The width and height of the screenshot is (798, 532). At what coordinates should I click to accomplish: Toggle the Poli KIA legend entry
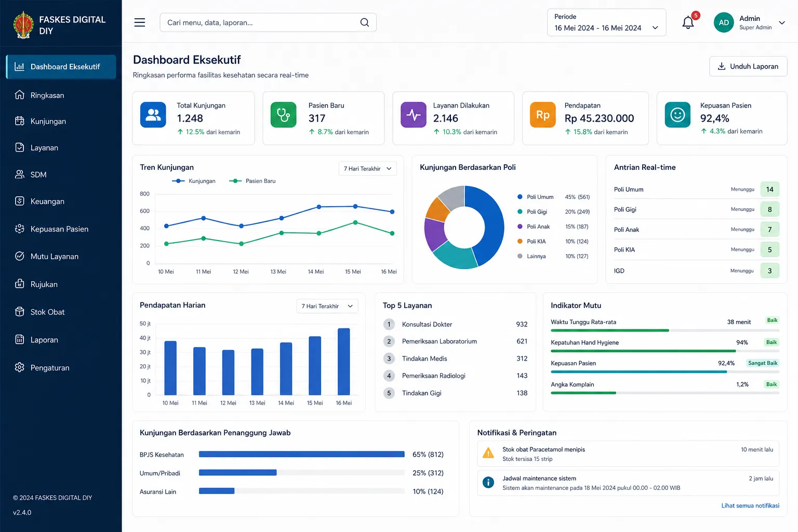point(532,242)
